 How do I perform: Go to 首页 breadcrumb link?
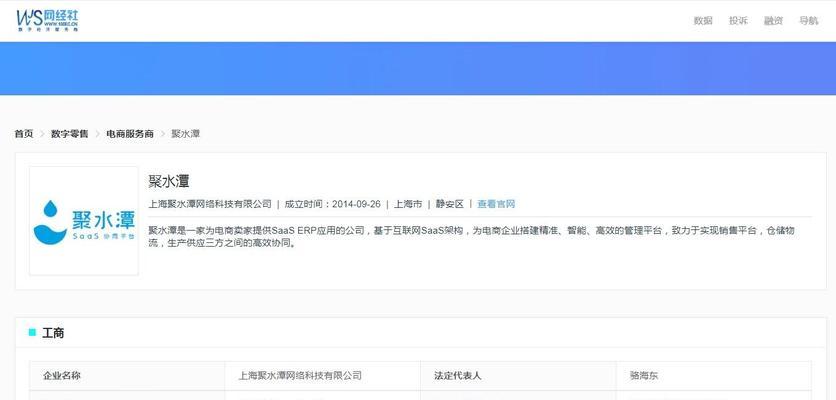[23, 134]
